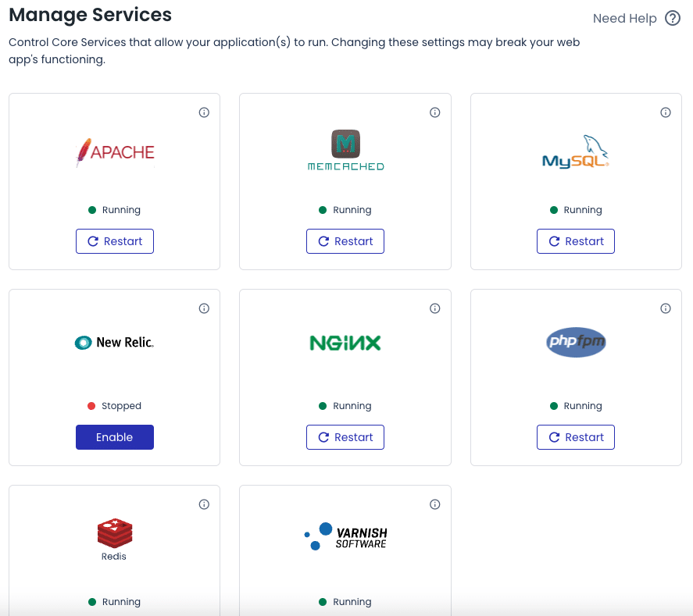Click the info icon on the Memcached card

click(x=435, y=112)
